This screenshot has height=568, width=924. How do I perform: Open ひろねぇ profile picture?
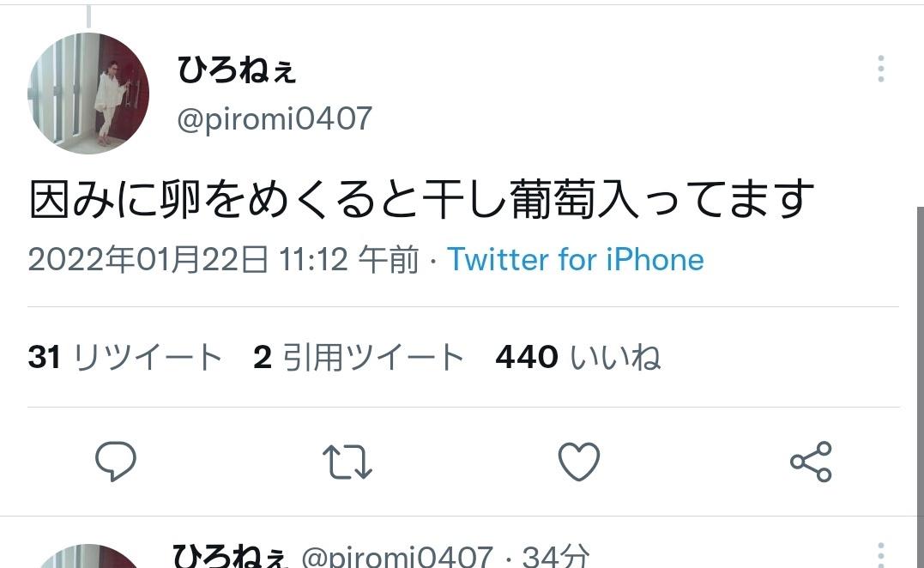88,94
